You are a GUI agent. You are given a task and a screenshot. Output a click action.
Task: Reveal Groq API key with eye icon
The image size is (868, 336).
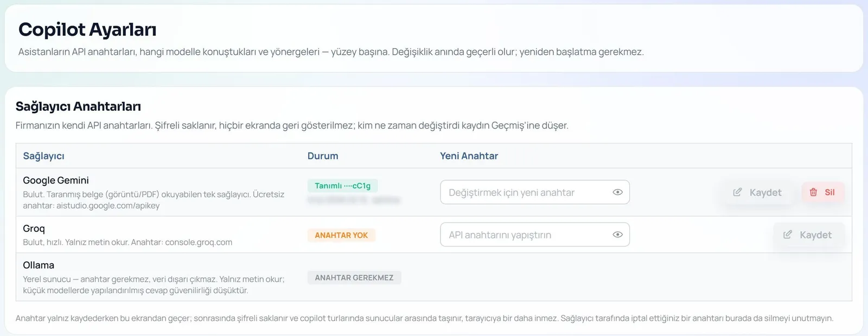(x=617, y=234)
